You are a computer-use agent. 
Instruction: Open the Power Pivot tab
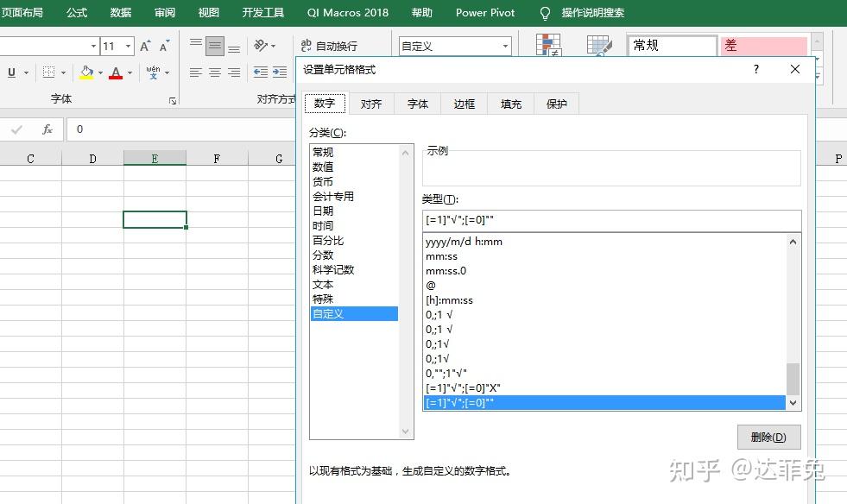pos(485,12)
